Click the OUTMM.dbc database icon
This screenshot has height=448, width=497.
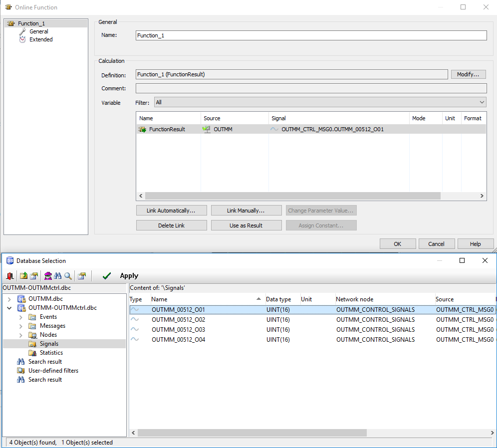(x=21, y=299)
